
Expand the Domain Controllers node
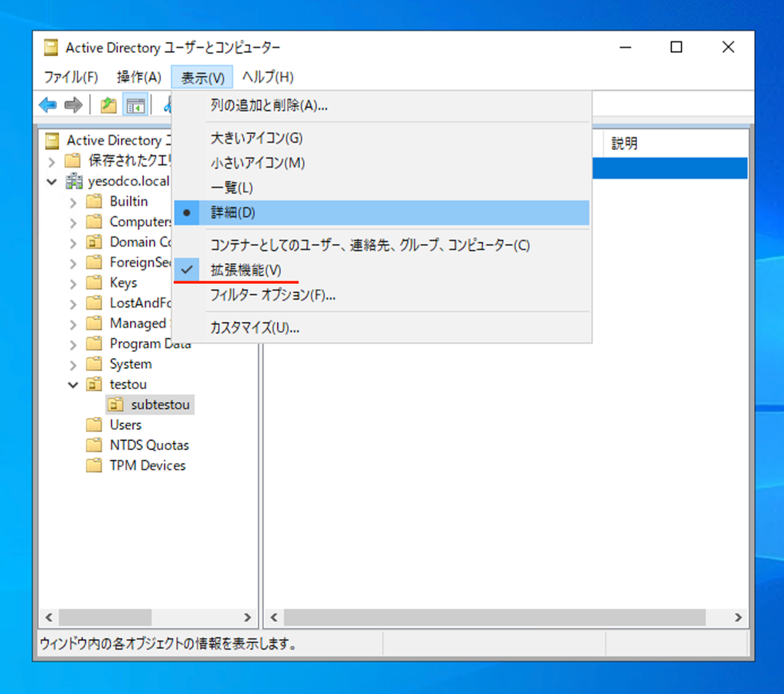tap(73, 243)
